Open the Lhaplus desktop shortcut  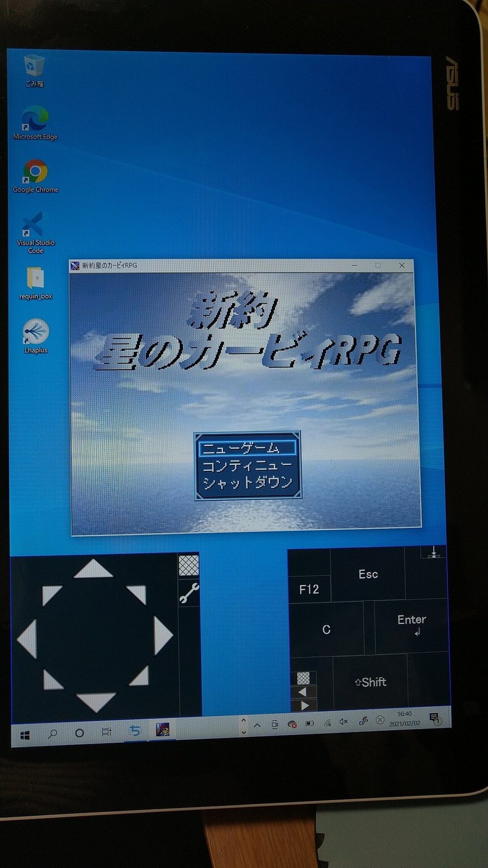(35, 336)
